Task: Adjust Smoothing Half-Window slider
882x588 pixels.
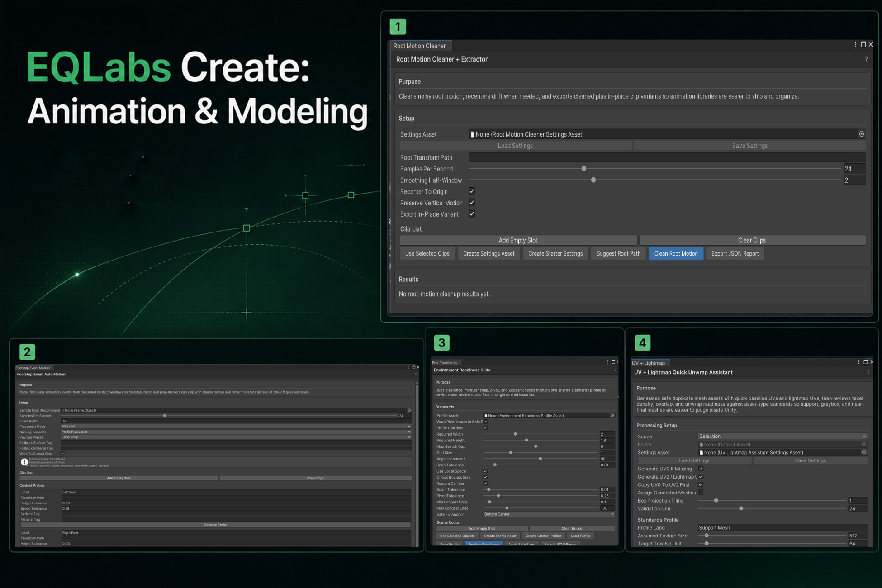Action: tap(655, 180)
